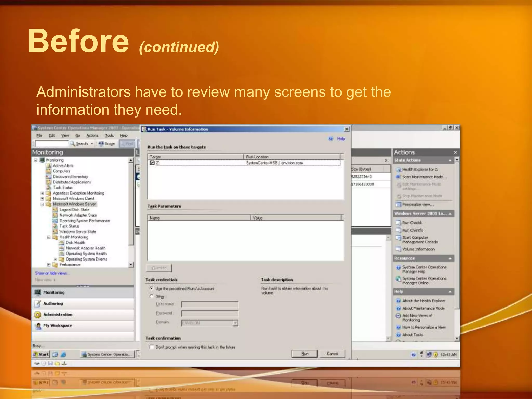The height and width of the screenshot is (399, 532).
Task: Open Help icon in Run Task dialog
Action: [331, 139]
